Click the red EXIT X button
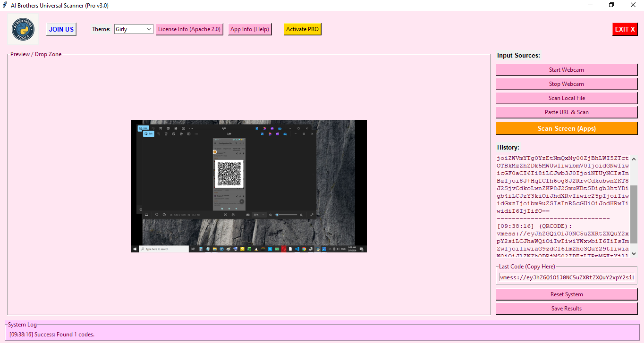 pyautogui.click(x=625, y=29)
